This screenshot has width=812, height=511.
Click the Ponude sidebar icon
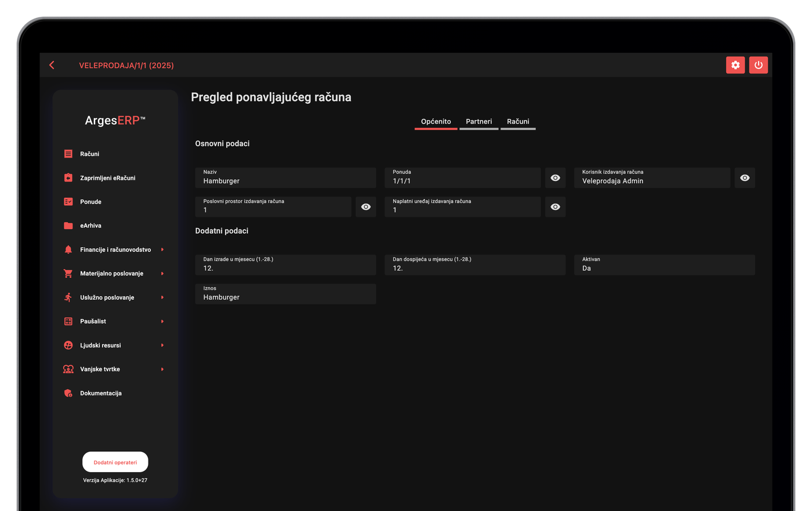(x=68, y=202)
